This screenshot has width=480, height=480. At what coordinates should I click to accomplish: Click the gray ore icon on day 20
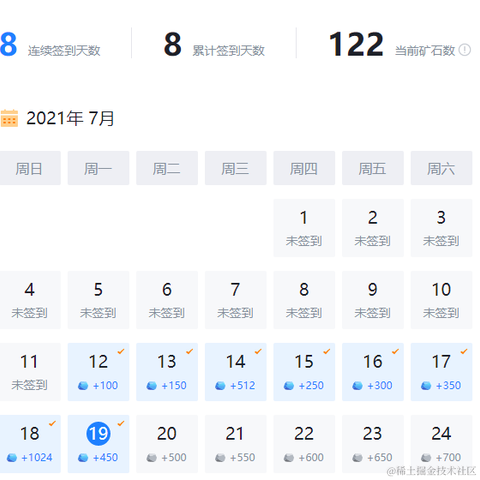152,458
